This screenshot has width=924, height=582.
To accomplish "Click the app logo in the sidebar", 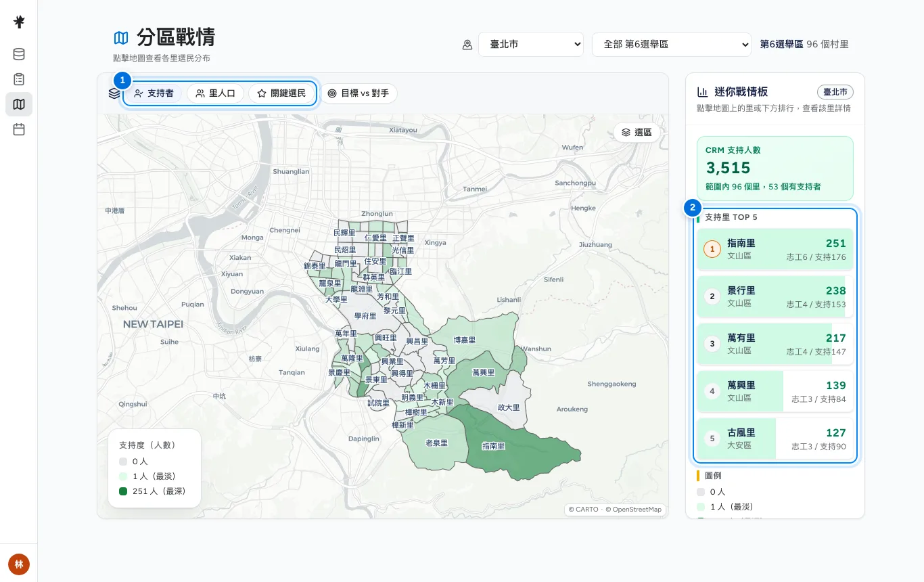I will [x=19, y=22].
